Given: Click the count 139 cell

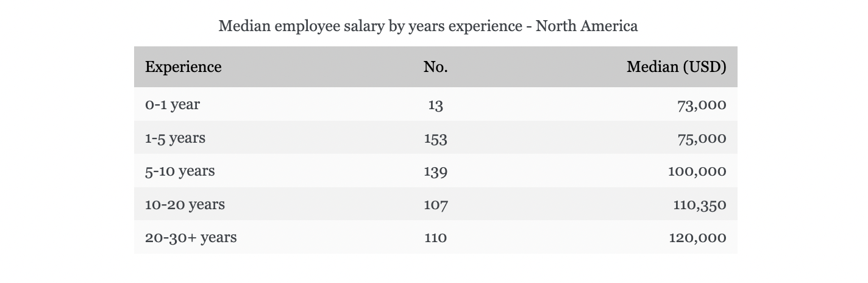Looking at the screenshot, I should [435, 171].
